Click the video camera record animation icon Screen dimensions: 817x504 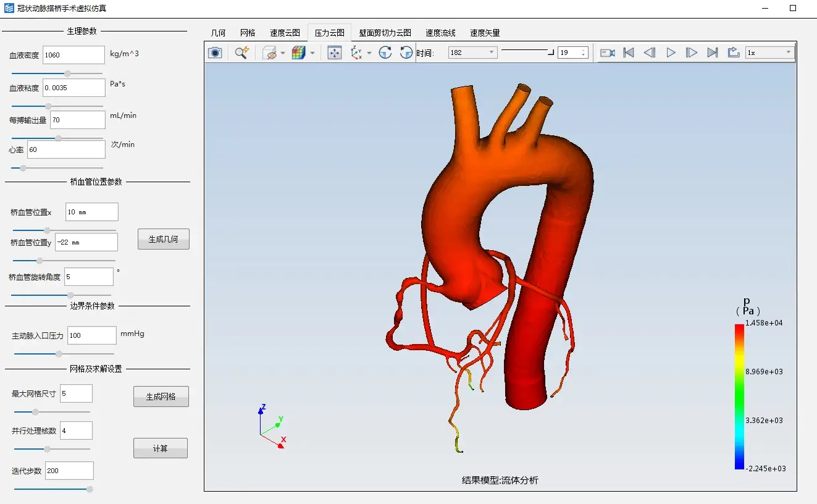click(x=608, y=52)
